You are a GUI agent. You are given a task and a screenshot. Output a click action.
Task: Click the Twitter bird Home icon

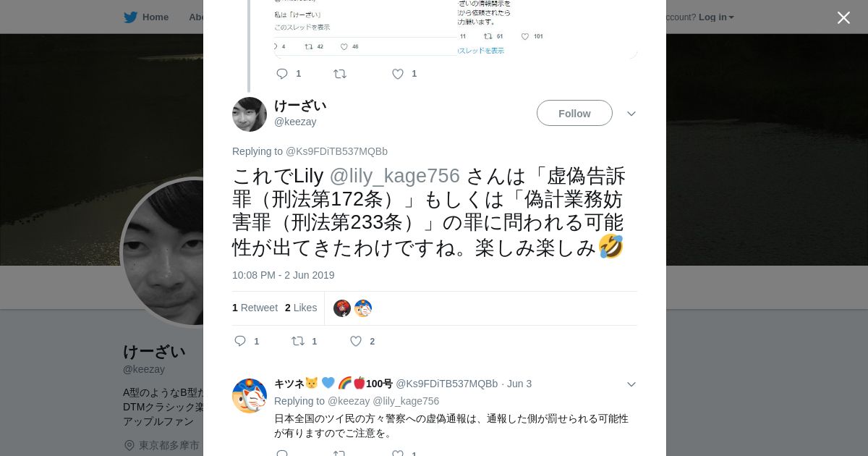coord(130,17)
